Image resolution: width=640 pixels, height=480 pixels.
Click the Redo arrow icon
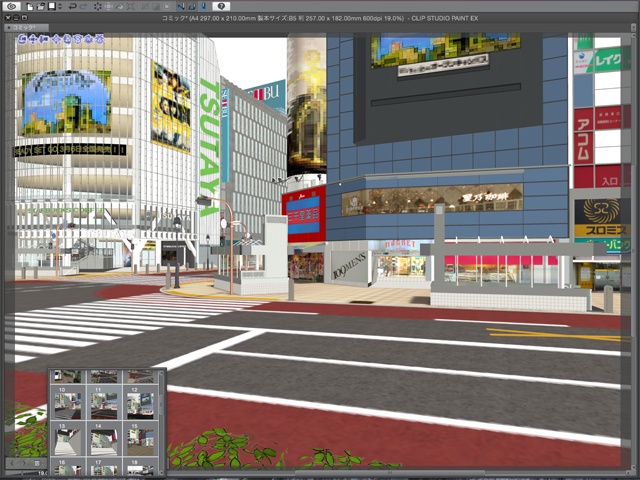[83, 7]
